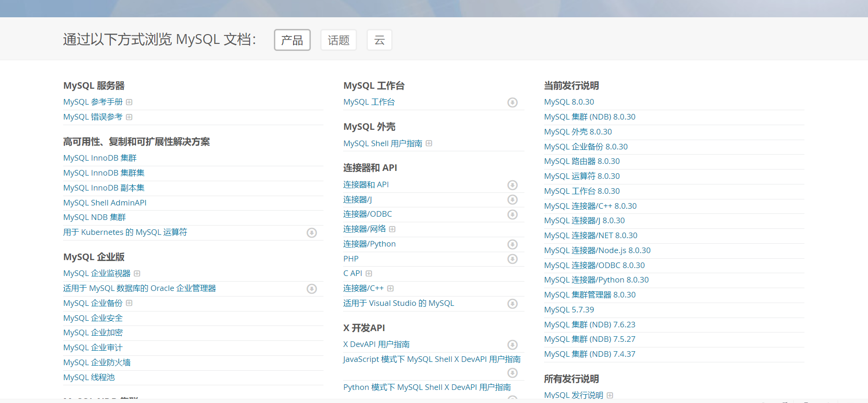Open 适用于 Visual Studio 的 MySQL link
Screen dimensions: 868x403
pos(399,303)
